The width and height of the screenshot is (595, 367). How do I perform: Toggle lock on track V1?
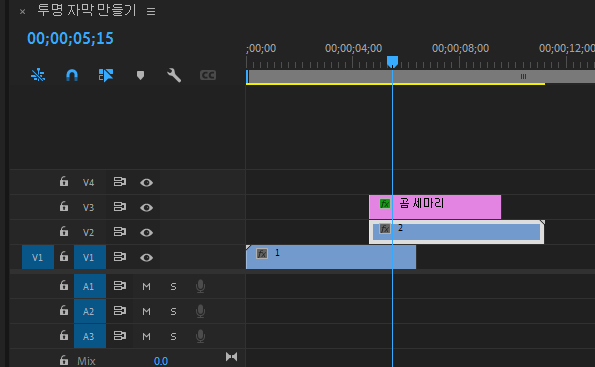coord(64,257)
